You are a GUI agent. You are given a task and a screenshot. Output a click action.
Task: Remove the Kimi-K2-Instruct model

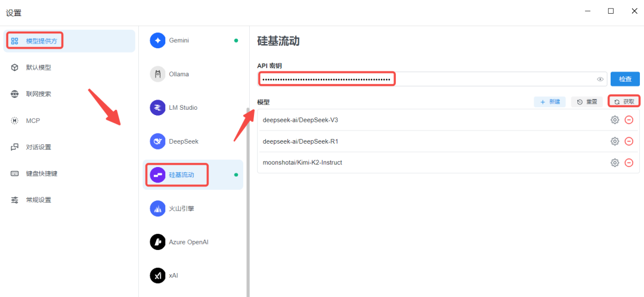point(629,163)
